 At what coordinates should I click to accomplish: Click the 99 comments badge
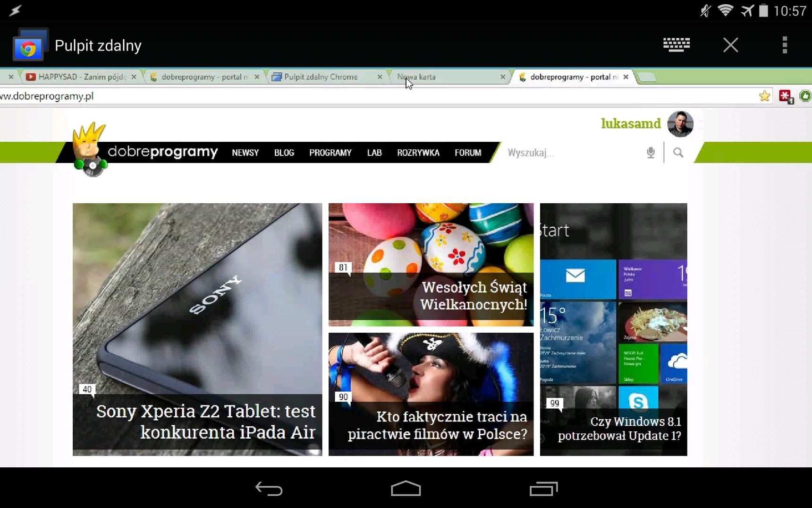point(555,404)
